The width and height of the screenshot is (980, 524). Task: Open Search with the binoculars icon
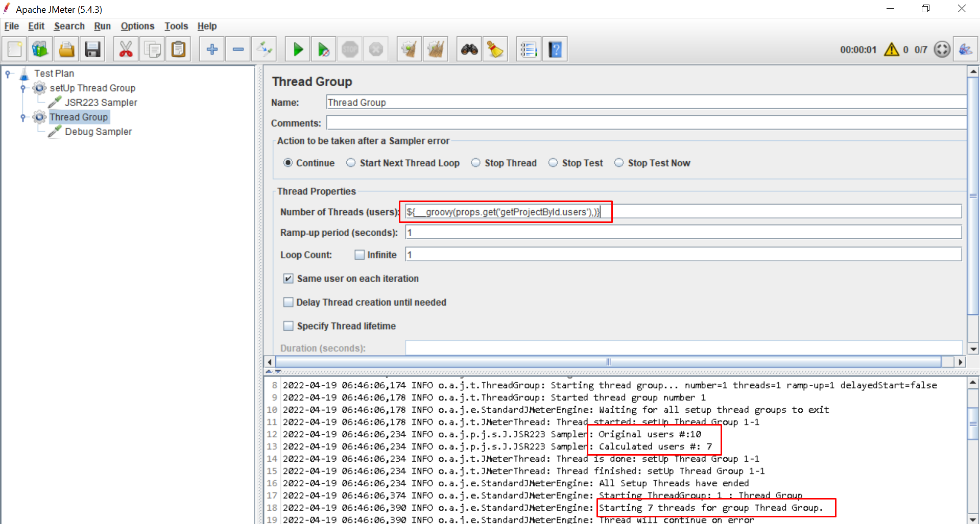click(x=469, y=49)
